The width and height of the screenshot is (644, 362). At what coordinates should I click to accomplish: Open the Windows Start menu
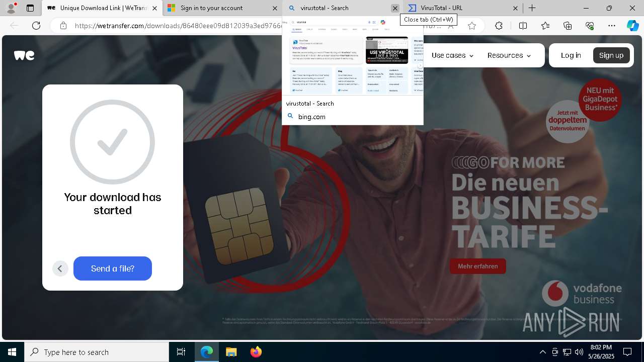12,352
